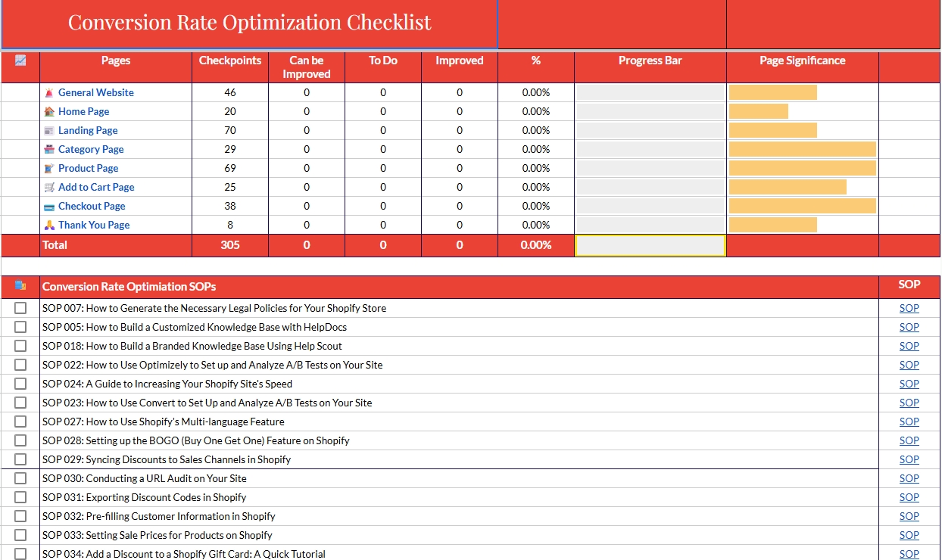Select the Conversion Rate Optimization Checklist title cell

coord(250,23)
